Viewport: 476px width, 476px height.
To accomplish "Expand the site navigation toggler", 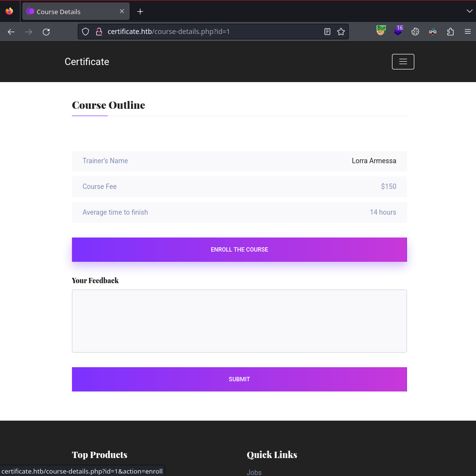I will coord(403,62).
